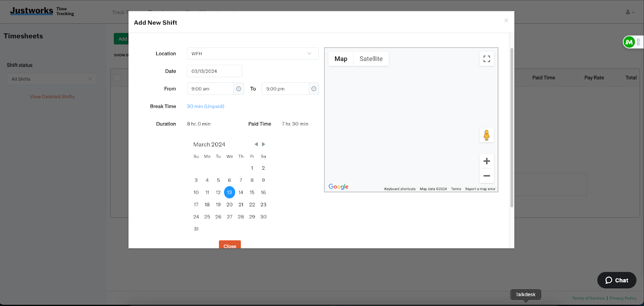This screenshot has height=306, width=644.
Task: Zoom out on the map
Action: 487,176
